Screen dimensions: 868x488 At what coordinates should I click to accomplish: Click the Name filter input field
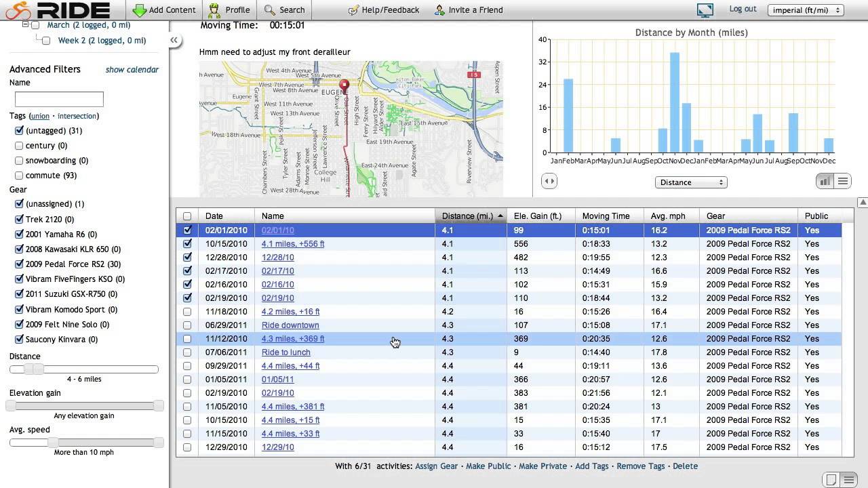pyautogui.click(x=59, y=99)
